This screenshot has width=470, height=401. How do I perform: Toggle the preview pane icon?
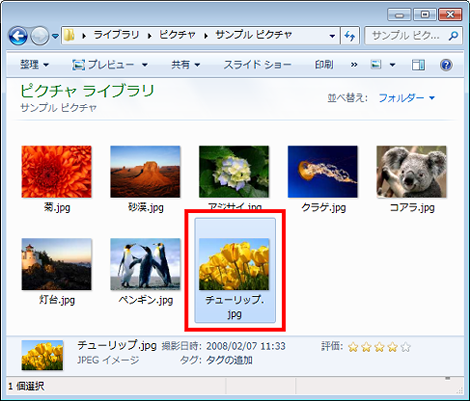pyautogui.click(x=418, y=65)
